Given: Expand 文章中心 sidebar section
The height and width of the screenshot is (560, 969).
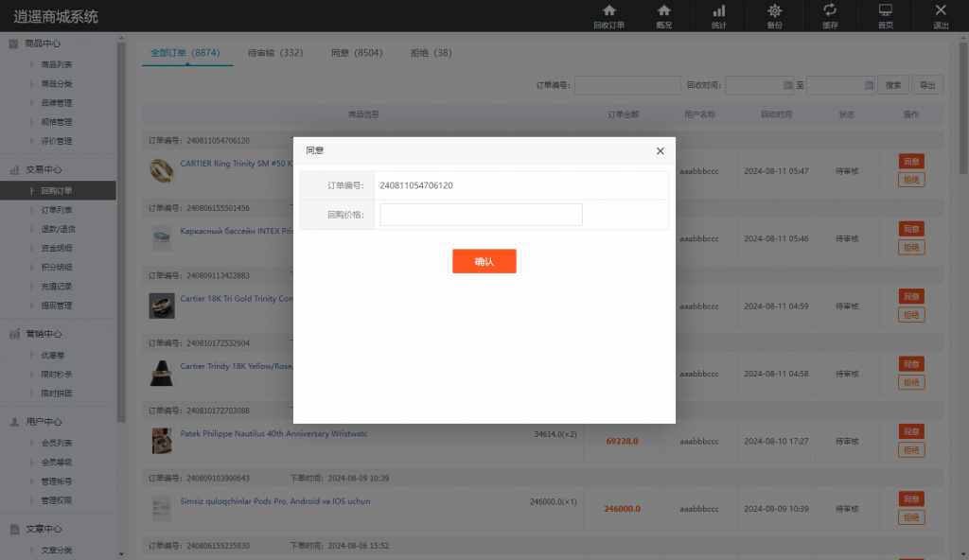Looking at the screenshot, I should point(44,529).
